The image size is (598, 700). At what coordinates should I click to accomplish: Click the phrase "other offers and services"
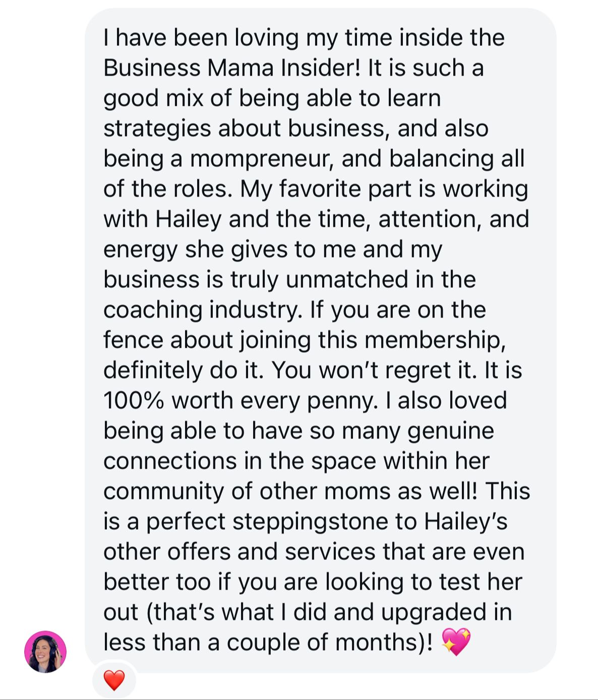(240, 552)
